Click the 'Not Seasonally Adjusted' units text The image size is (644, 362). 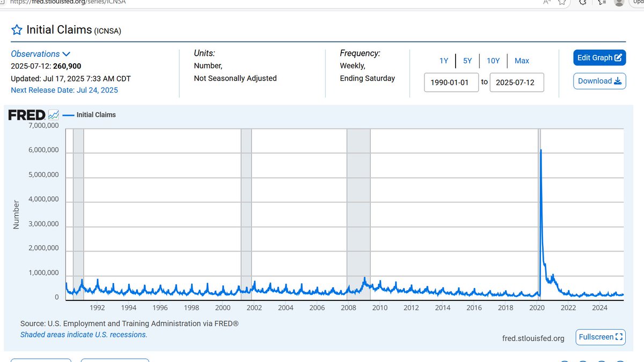coord(235,78)
